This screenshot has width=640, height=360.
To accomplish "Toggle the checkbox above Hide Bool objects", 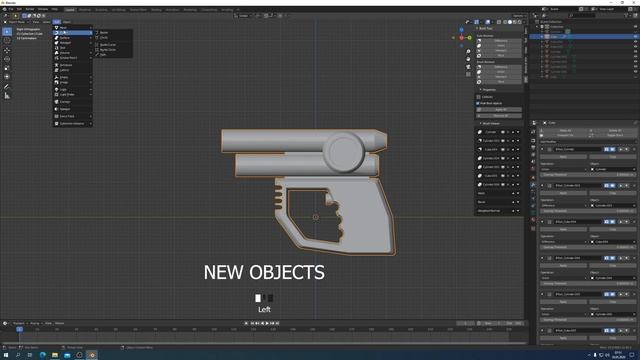I will coord(478,97).
